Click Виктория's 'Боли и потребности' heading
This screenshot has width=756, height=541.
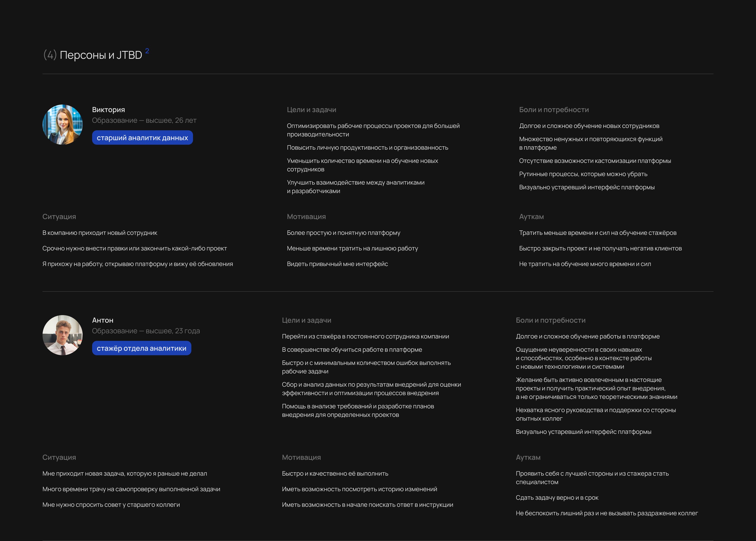tap(554, 110)
